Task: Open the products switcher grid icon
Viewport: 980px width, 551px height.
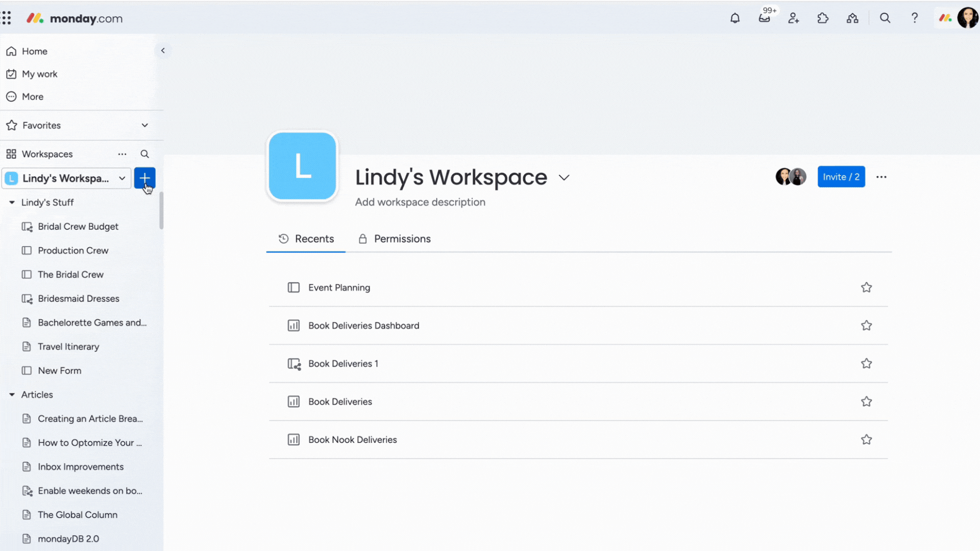Action: 6,18
